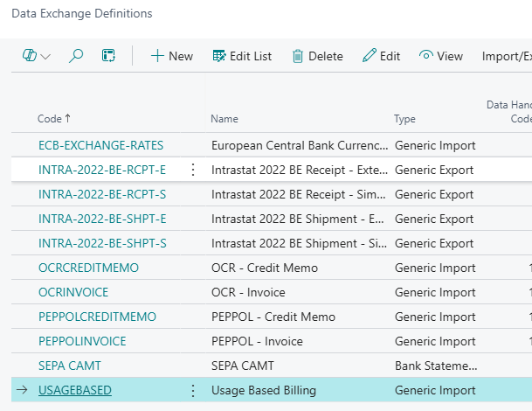
Task: Click the New plus button
Action: tap(171, 56)
